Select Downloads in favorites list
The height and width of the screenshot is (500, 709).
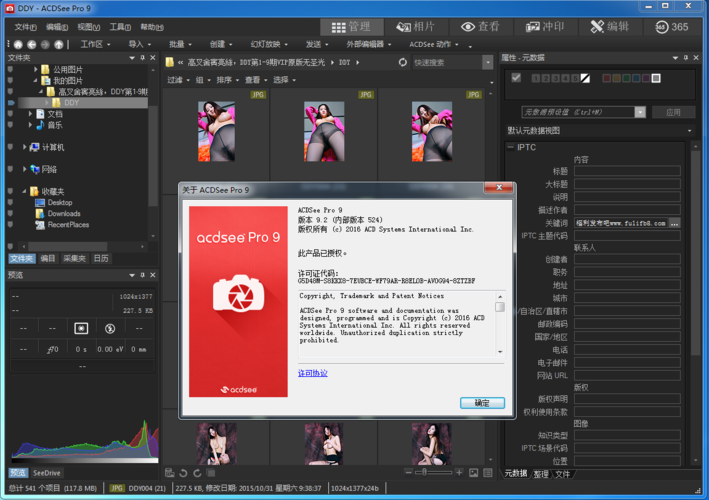(64, 213)
